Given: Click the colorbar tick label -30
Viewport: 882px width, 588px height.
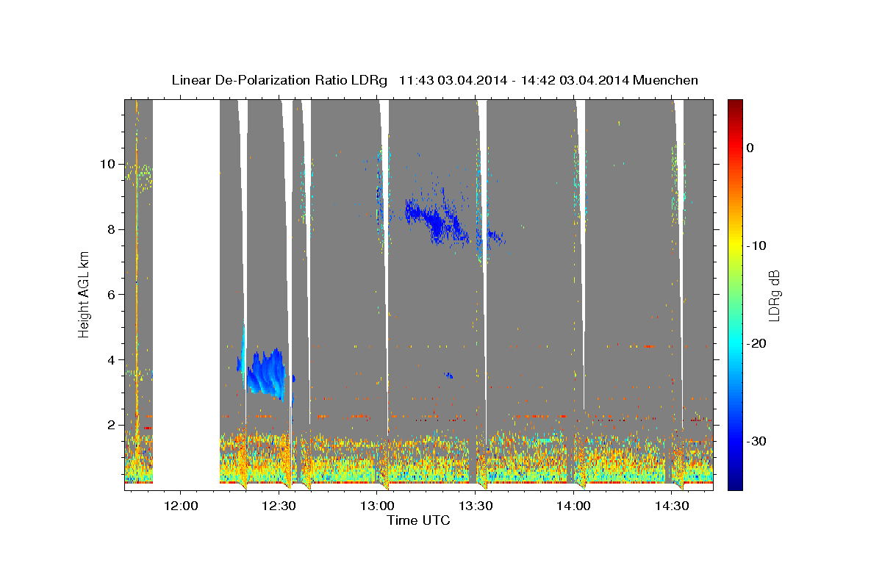Looking at the screenshot, I should point(756,441).
